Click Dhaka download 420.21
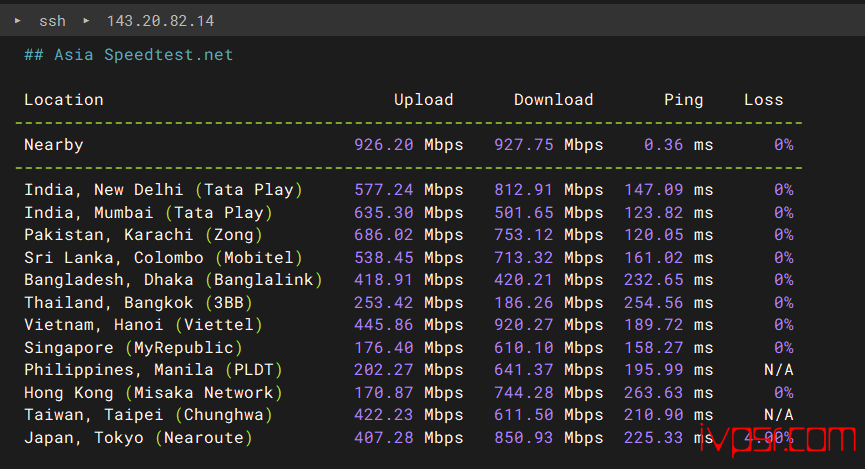Viewport: 865px width, 469px height. tap(524, 280)
